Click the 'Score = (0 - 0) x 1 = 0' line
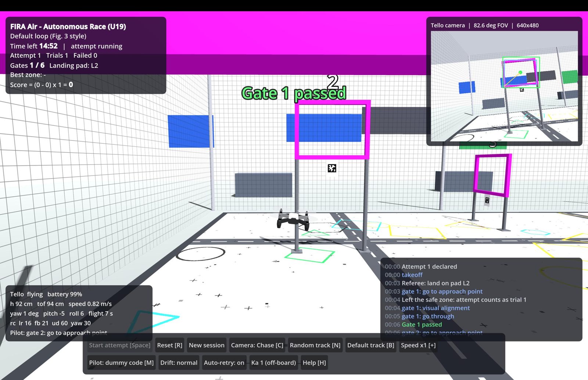Image resolution: width=588 pixels, height=380 pixels. [42, 85]
